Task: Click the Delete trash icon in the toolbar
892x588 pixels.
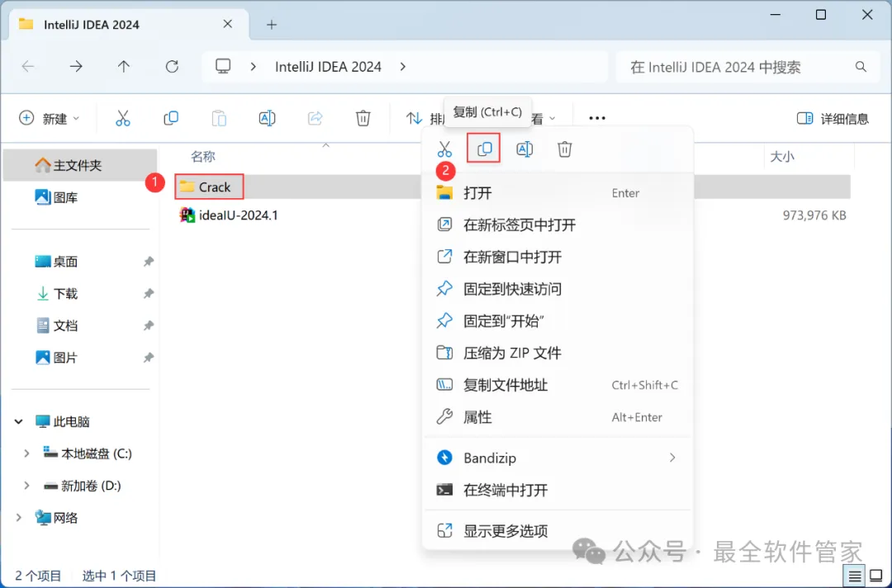Action: point(363,118)
